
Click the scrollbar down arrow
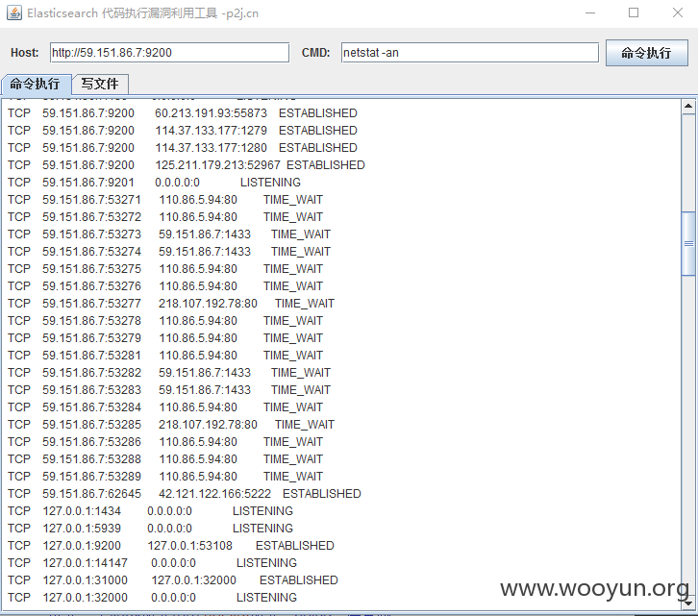688,604
